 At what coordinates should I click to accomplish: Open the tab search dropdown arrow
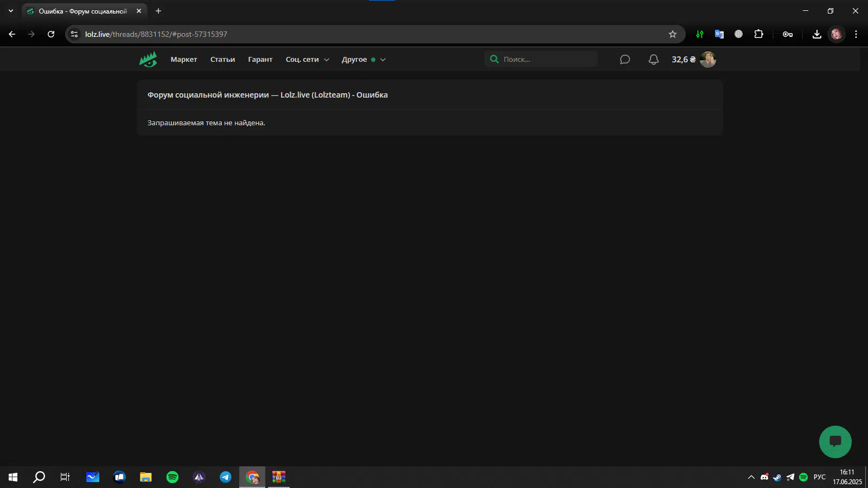(10, 11)
